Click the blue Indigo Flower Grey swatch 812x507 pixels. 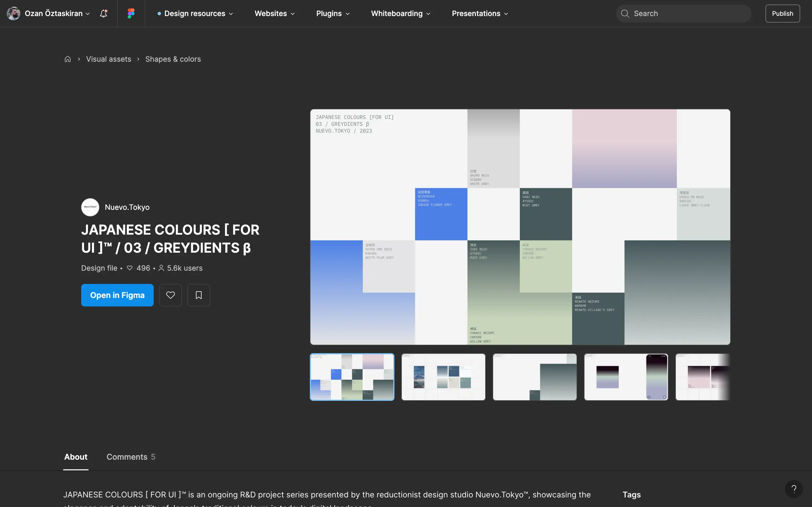coord(441,214)
